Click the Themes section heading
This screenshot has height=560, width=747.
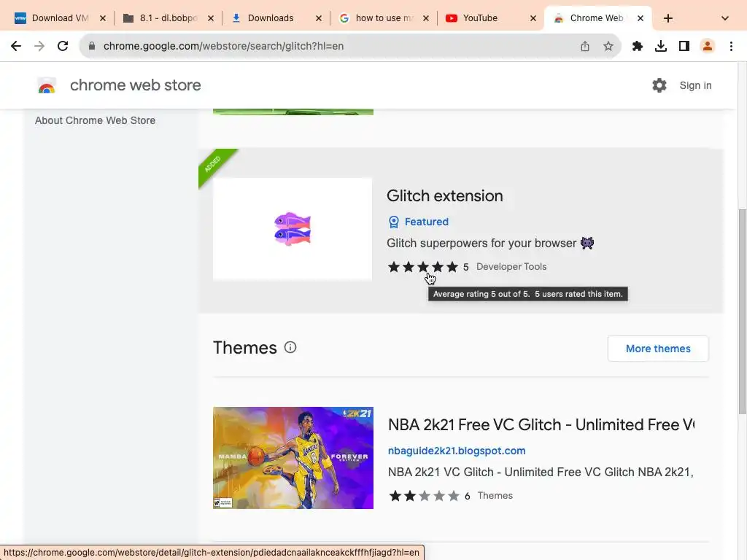click(245, 348)
